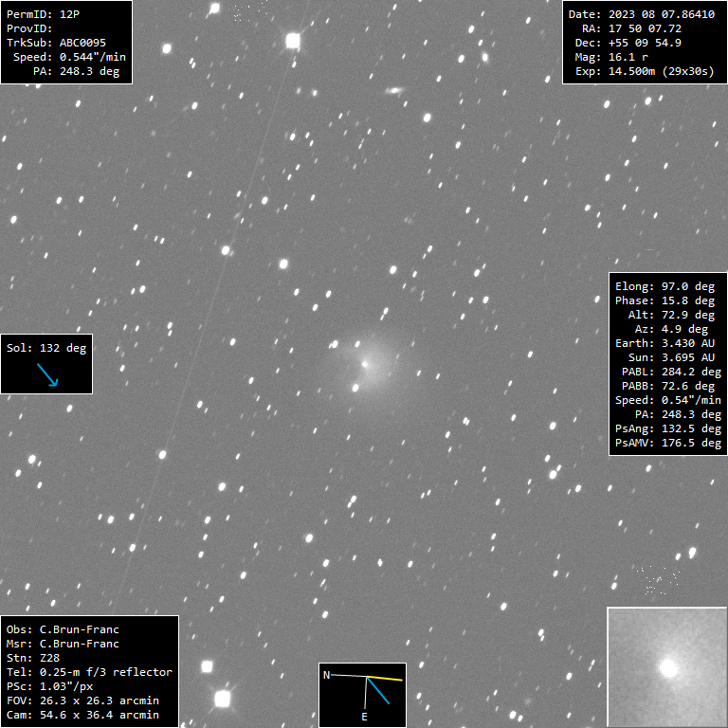Click "Tel: 0.25-m f/3 reflector" text
This screenshot has height=728, width=728.
[x=89, y=672]
